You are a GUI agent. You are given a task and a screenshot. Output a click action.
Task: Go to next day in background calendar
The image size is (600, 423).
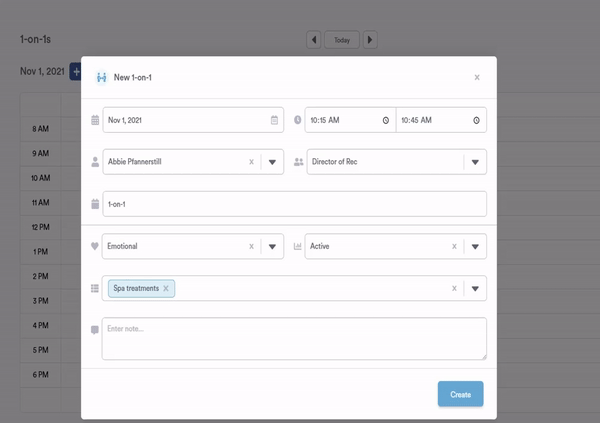click(370, 40)
